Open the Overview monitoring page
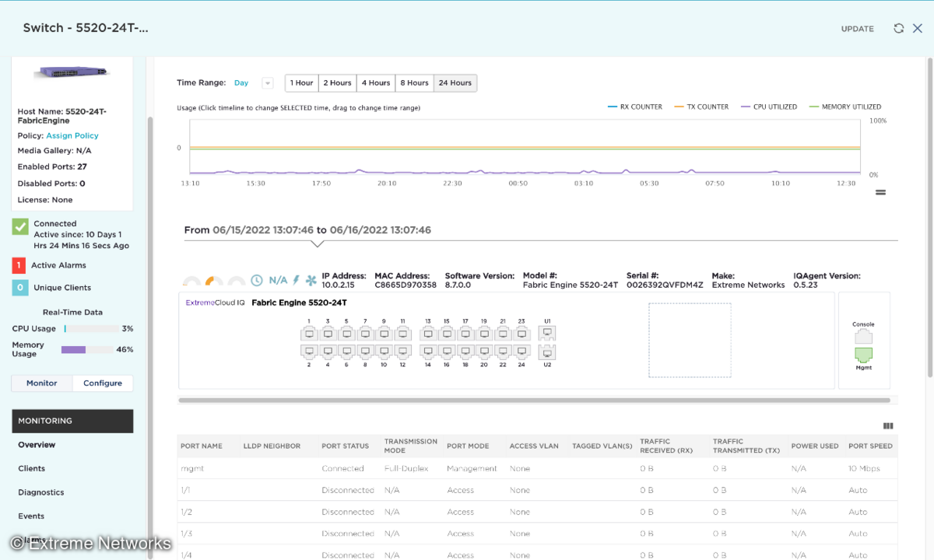The image size is (934, 560). pos(37,445)
